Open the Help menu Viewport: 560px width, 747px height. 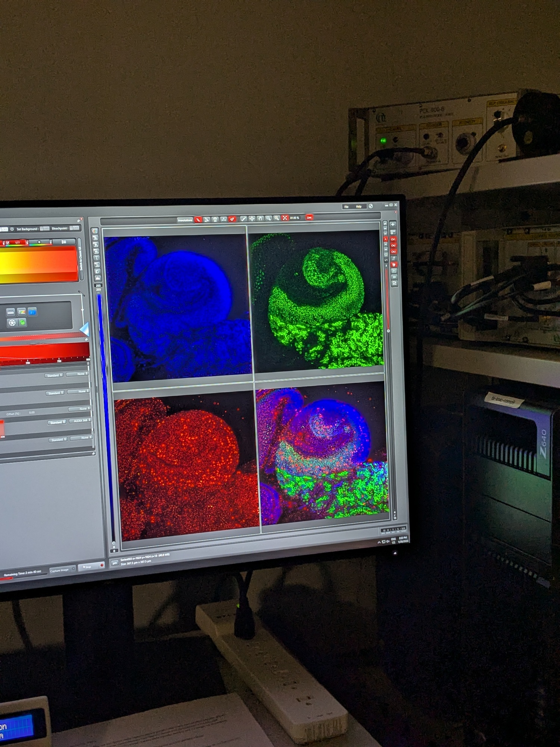359,206
